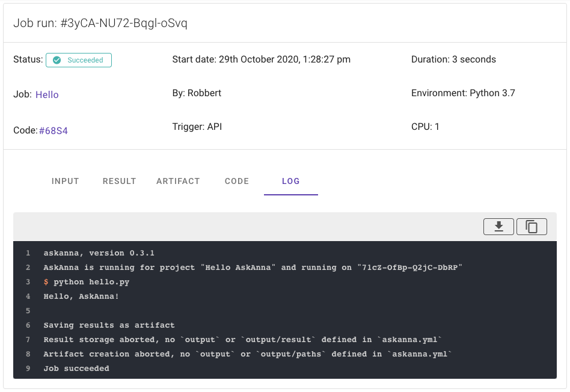The height and width of the screenshot is (392, 570).
Task: Click the 'Job succeeded' log line
Action: [x=76, y=369]
